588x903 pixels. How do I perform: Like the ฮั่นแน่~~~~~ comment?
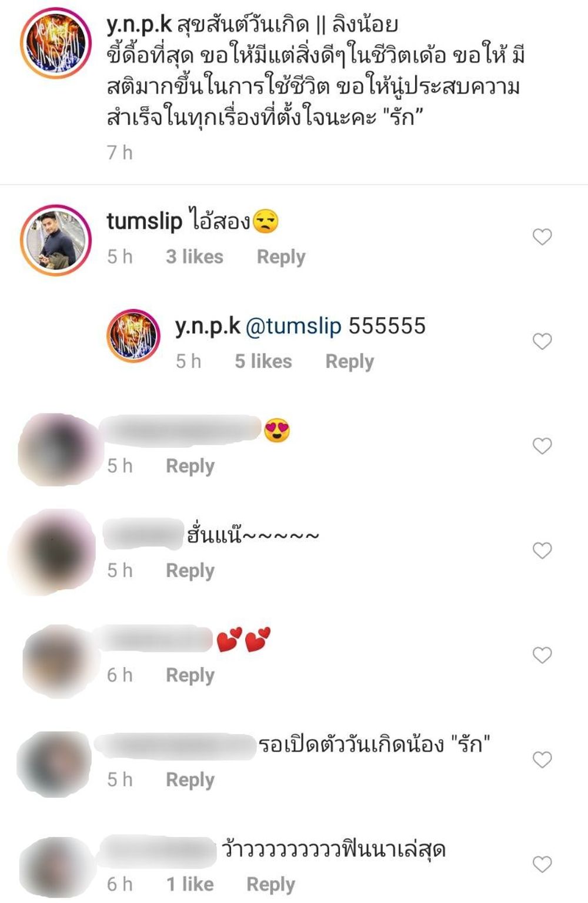[542, 551]
